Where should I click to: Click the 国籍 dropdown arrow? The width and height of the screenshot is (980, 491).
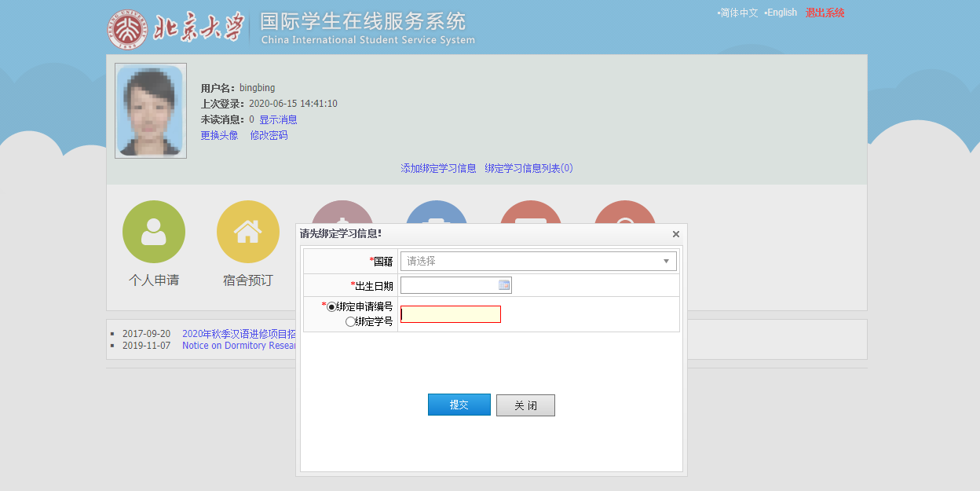coord(667,261)
